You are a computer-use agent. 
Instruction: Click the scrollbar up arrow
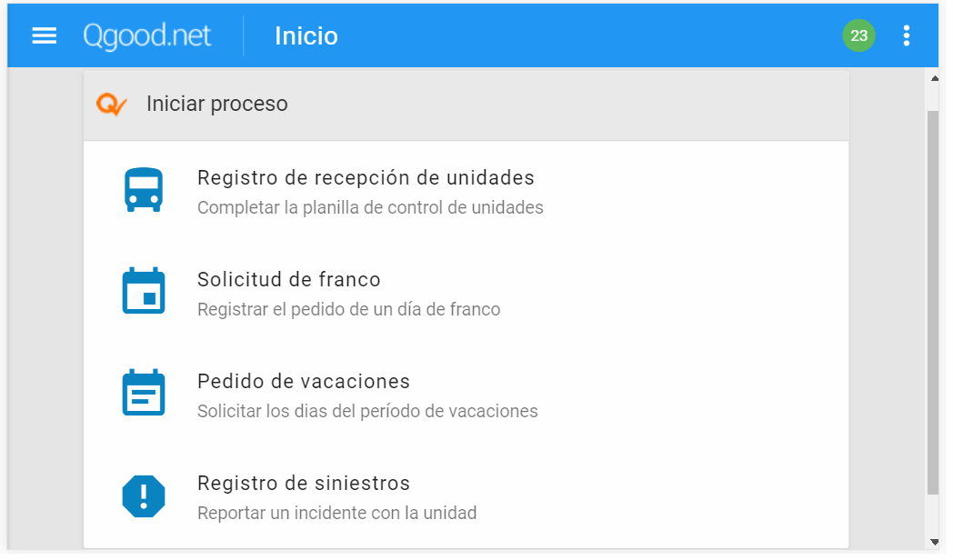click(934, 78)
